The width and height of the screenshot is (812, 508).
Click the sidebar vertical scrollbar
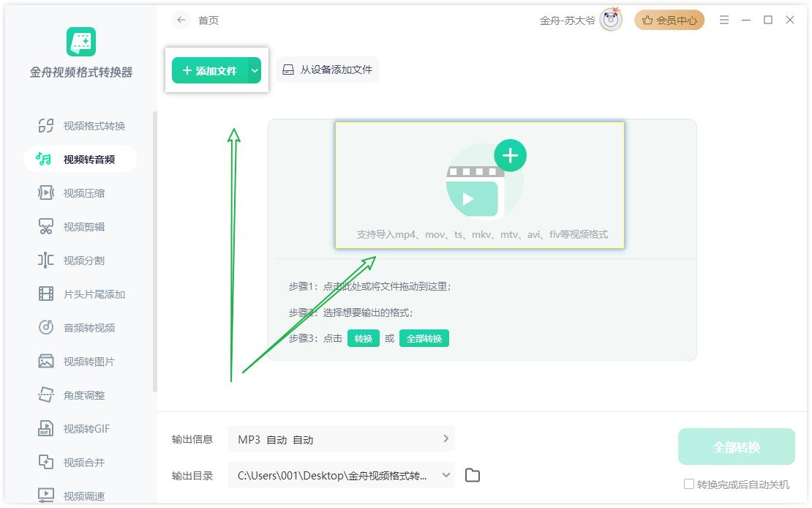(x=154, y=249)
